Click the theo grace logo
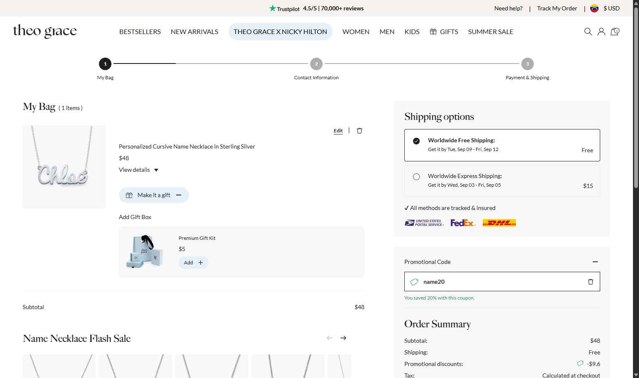Screen dimensions: 639x378 (x=45, y=31)
